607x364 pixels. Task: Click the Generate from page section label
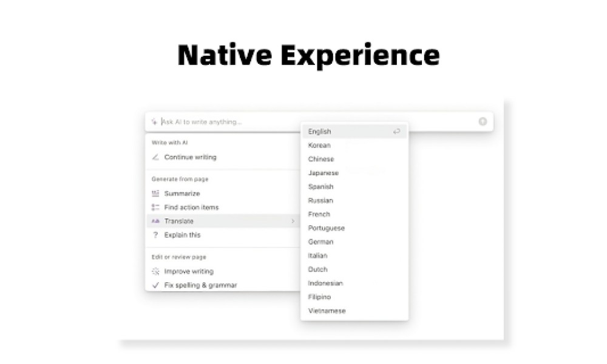point(180,179)
